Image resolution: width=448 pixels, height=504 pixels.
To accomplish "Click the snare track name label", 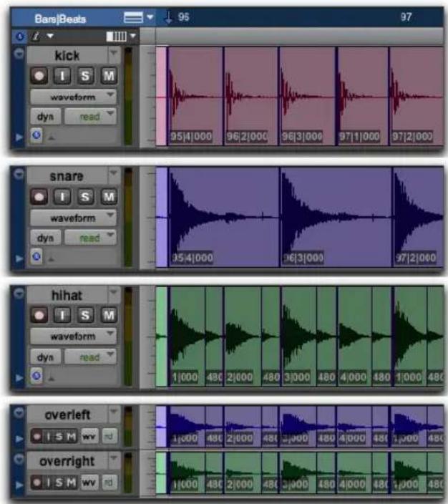I will click(67, 175).
